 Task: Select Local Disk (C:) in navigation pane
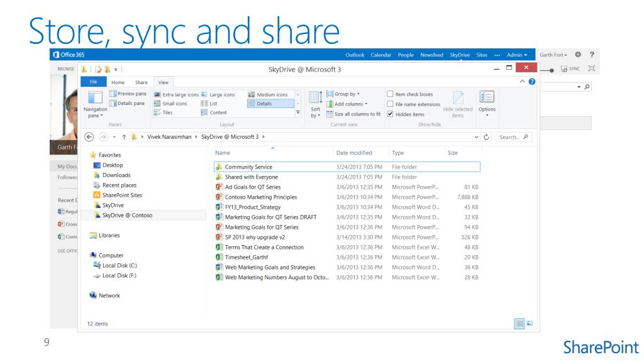pos(115,266)
